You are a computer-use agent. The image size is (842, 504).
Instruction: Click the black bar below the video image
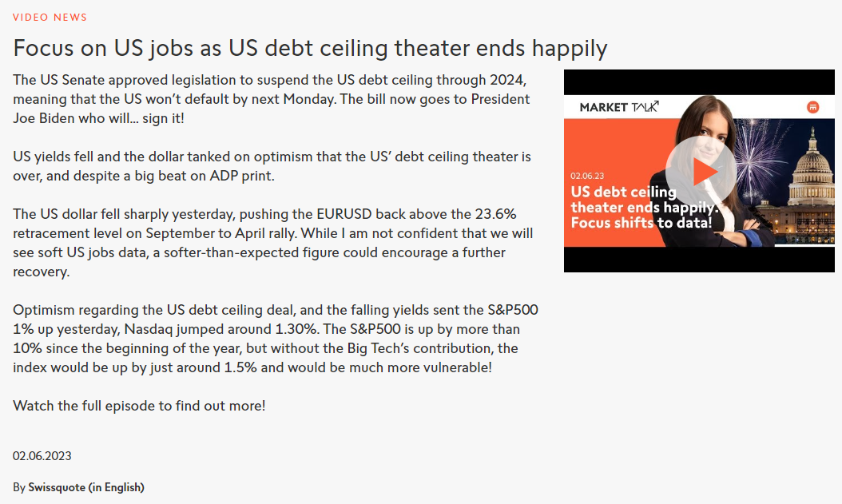click(x=699, y=260)
